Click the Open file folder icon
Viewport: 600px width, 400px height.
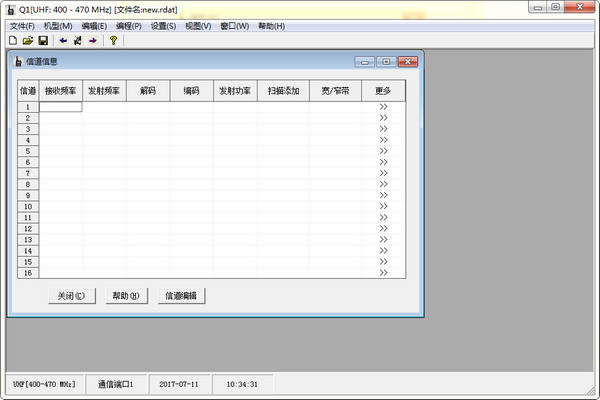(28, 40)
